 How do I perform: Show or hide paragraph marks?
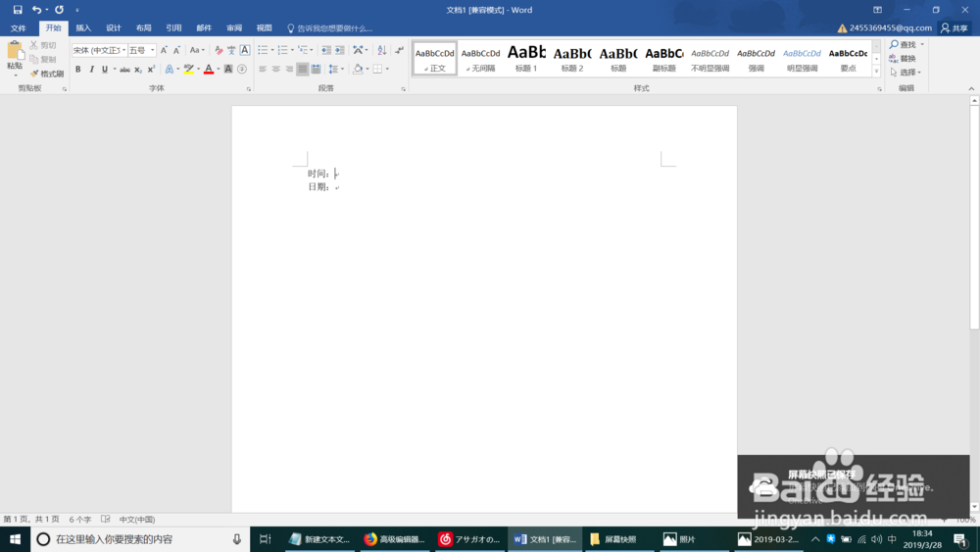click(x=399, y=50)
